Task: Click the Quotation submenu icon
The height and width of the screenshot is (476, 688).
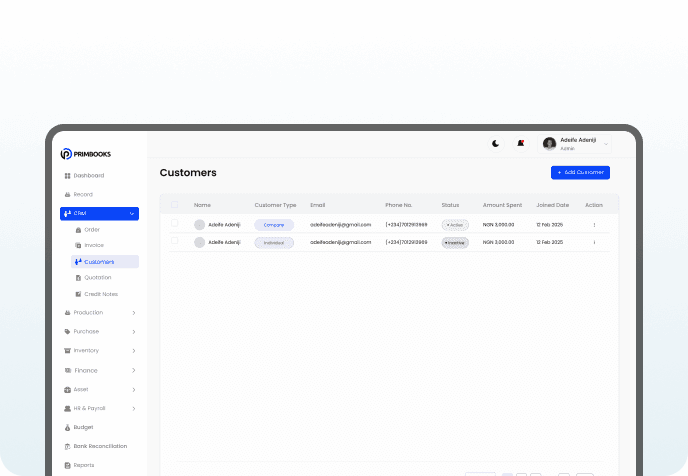Action: 78,278
